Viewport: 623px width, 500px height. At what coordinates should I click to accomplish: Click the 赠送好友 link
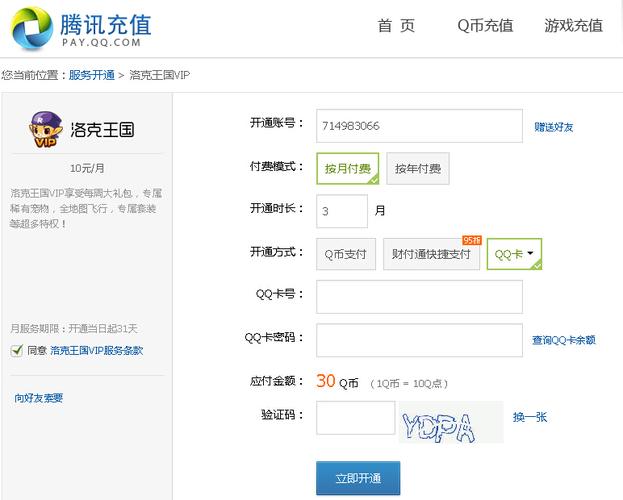click(x=553, y=127)
